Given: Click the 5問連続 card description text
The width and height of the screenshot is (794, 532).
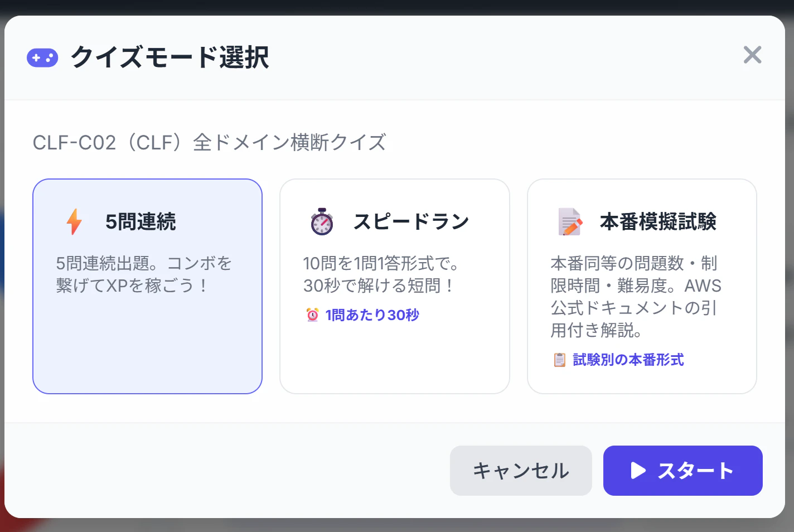Looking at the screenshot, I should pyautogui.click(x=144, y=274).
